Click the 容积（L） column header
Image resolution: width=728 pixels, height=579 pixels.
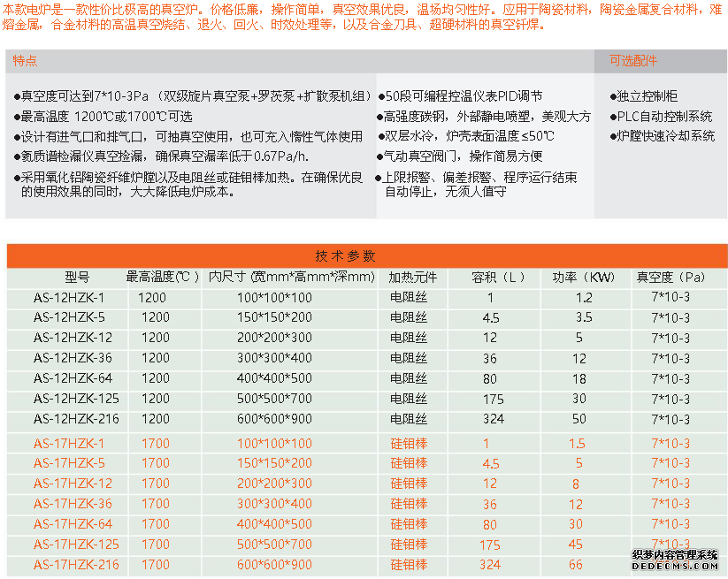tap(498, 278)
